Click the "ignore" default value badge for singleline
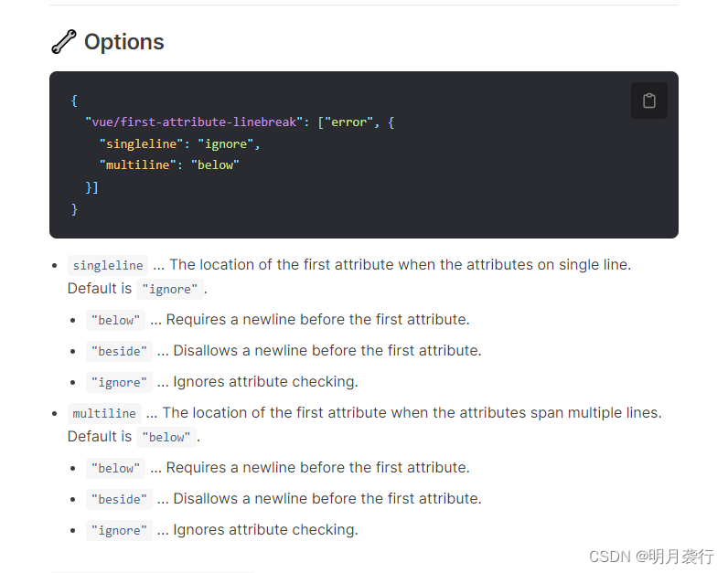Image resolution: width=728 pixels, height=573 pixels. pos(169,289)
